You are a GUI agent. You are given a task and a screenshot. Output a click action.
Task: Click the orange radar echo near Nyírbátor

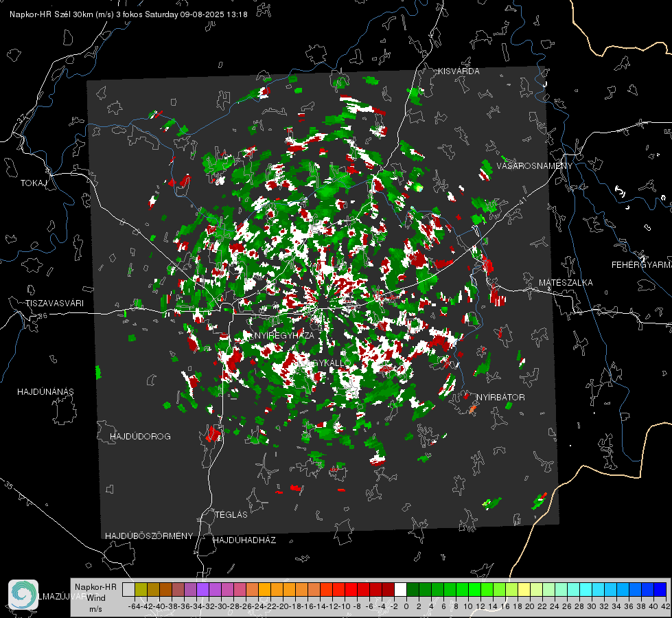(473, 409)
